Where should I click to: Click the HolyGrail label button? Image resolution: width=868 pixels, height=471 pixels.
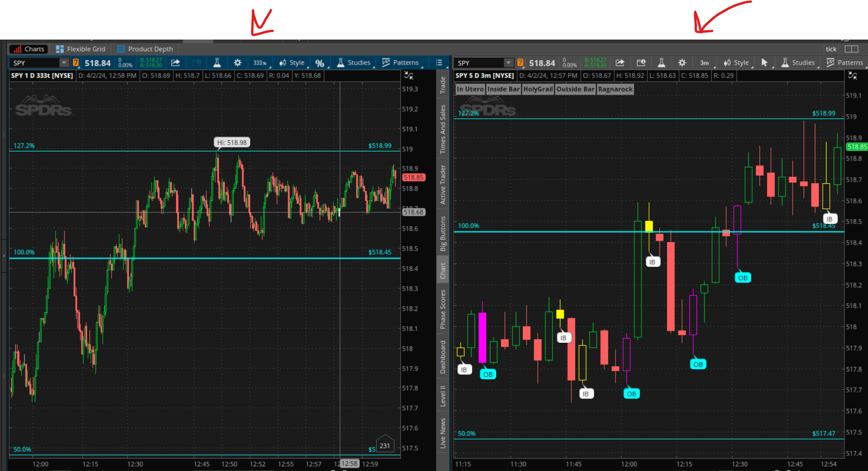pos(538,89)
